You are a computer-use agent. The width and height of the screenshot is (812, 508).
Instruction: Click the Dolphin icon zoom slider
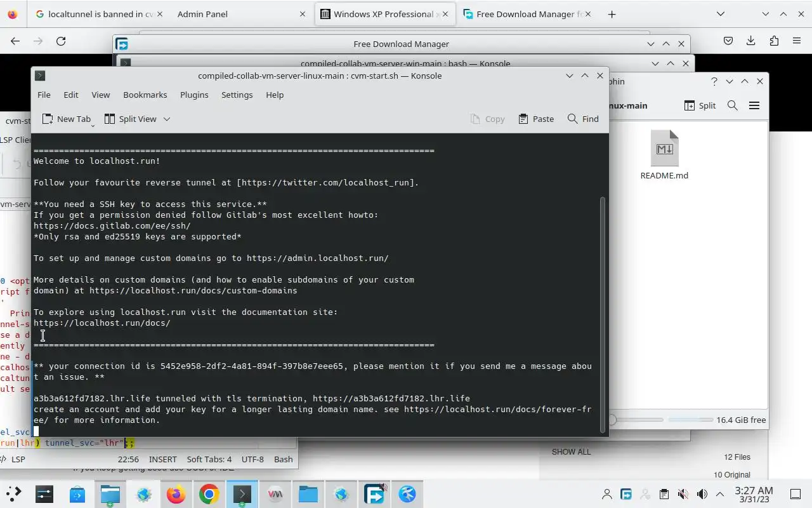636,420
